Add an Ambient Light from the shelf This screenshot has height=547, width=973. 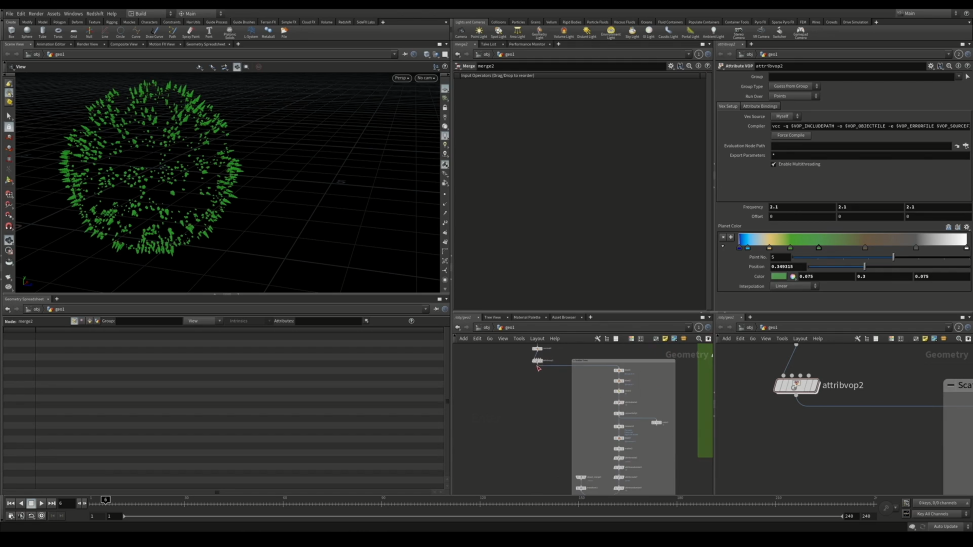pos(713,32)
